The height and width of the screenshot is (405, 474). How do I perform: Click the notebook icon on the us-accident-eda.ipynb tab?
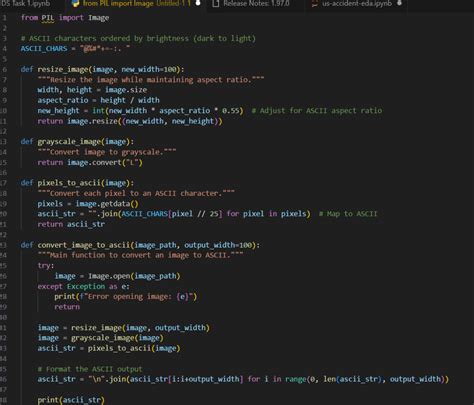coord(314,4)
